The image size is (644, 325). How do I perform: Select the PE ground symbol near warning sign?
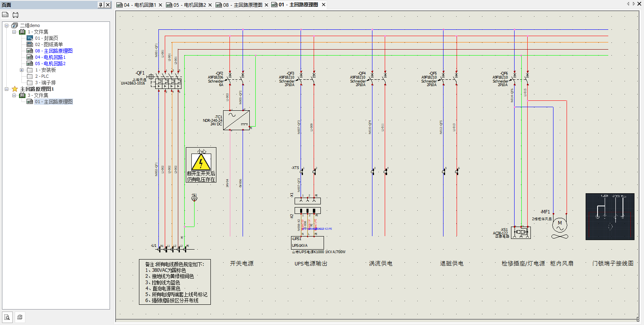pyautogui.click(x=194, y=198)
